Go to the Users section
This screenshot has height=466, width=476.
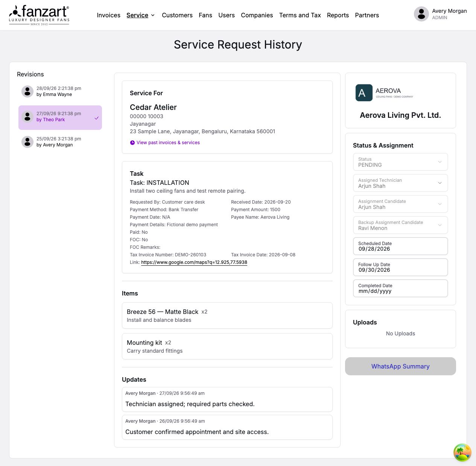coord(227,15)
